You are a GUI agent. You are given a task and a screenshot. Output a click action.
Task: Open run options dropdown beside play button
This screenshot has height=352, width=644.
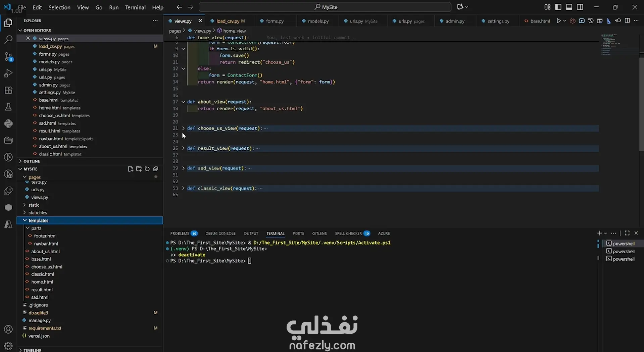pyautogui.click(x=565, y=21)
